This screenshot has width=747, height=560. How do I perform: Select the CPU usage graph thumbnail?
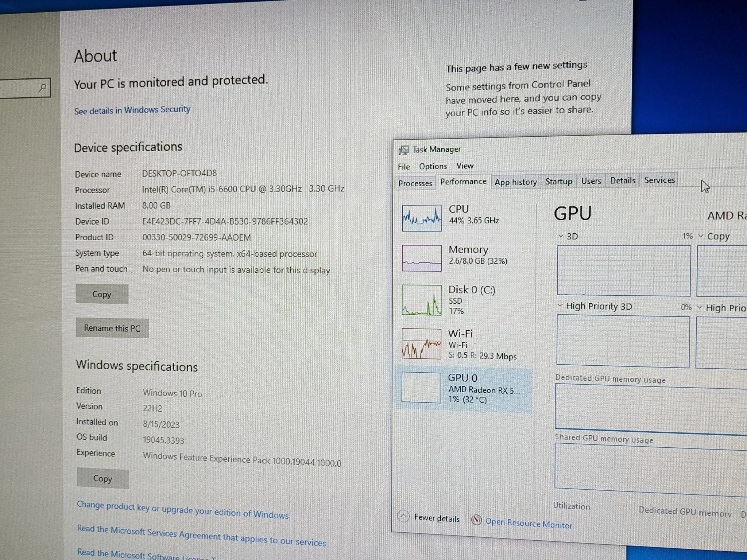tap(422, 218)
